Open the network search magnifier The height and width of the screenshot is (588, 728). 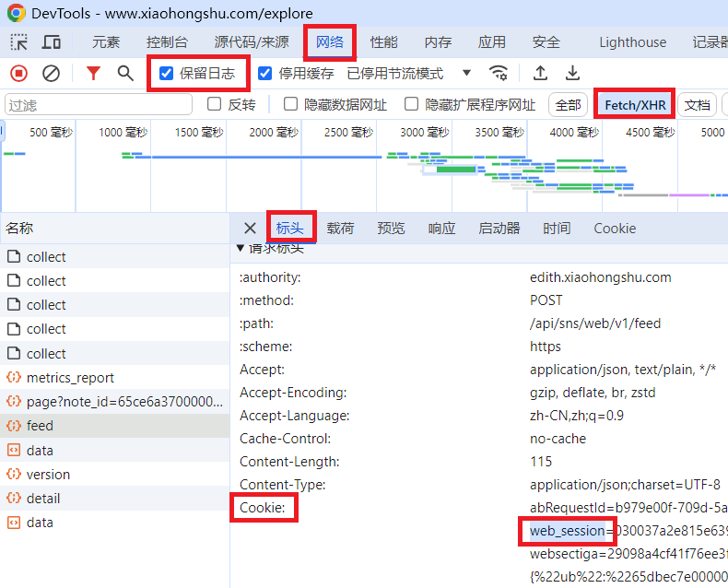[125, 73]
